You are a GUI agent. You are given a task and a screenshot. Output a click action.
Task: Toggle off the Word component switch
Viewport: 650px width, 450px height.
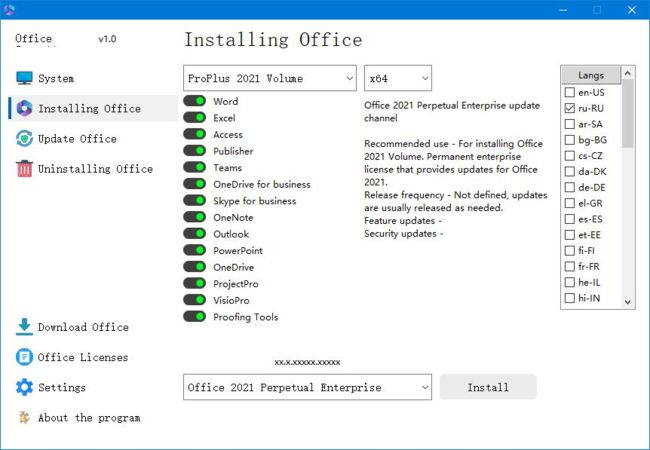194,102
